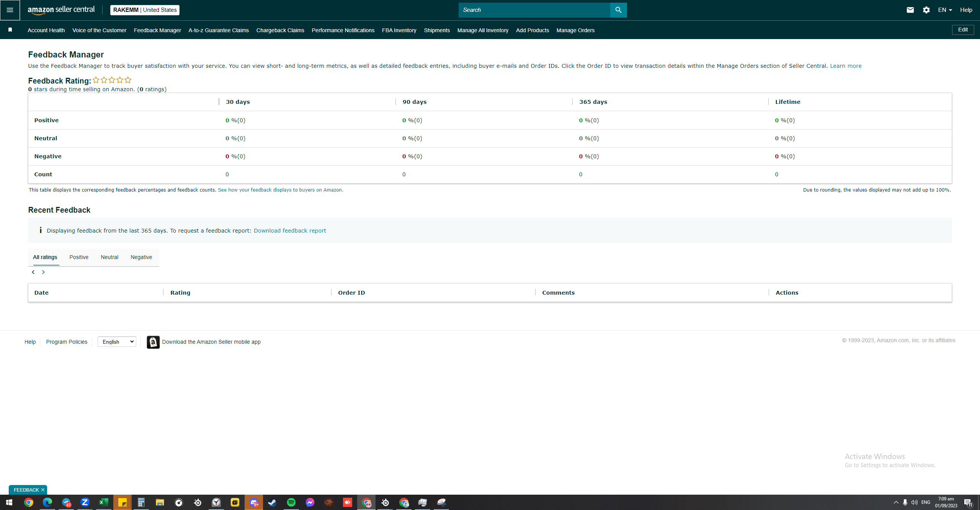This screenshot has height=510, width=980.
Task: Open Excel from the taskbar
Action: [x=104, y=502]
